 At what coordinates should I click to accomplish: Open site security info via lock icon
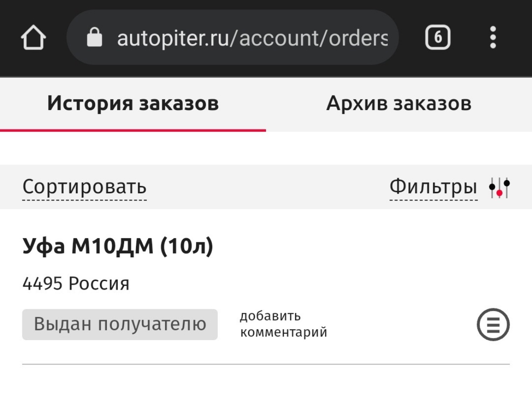tap(94, 37)
